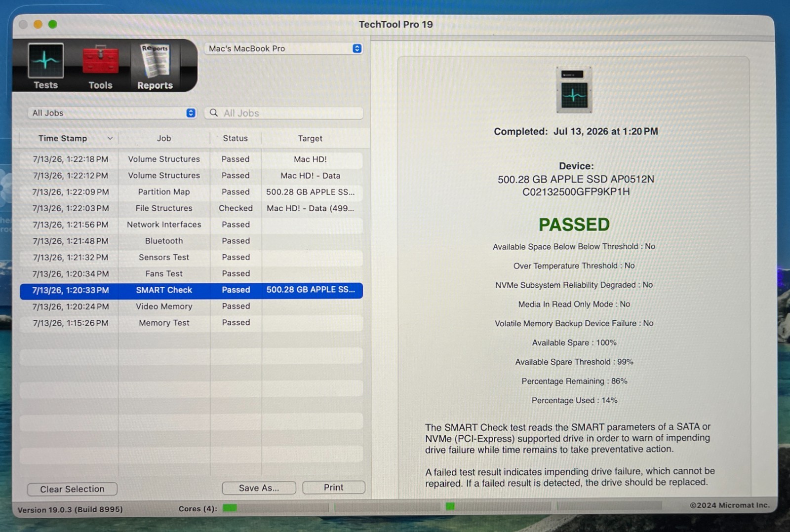The image size is (790, 532).
Task: Select the Partition Map job row
Action: (x=191, y=192)
